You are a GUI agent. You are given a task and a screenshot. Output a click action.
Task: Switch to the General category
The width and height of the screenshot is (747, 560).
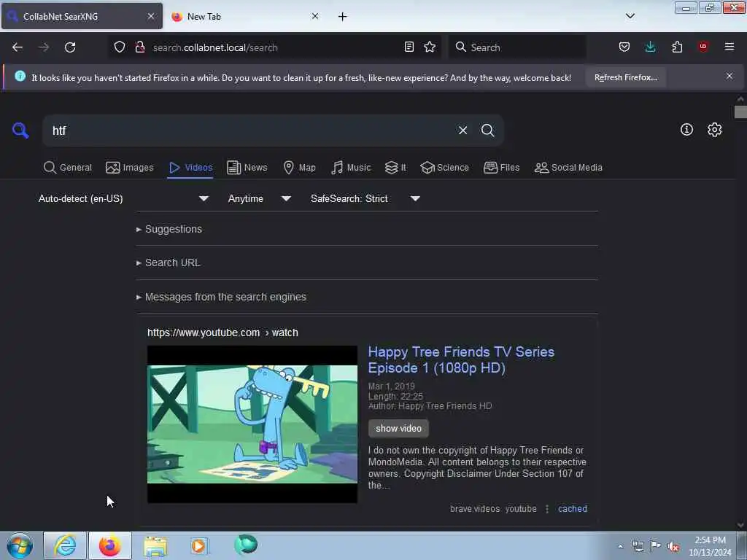click(68, 168)
